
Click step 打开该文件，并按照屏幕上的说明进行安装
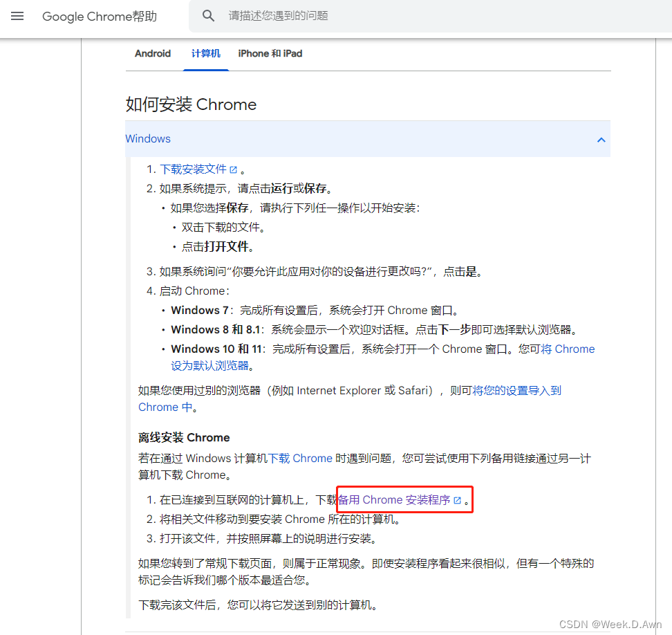(x=270, y=539)
